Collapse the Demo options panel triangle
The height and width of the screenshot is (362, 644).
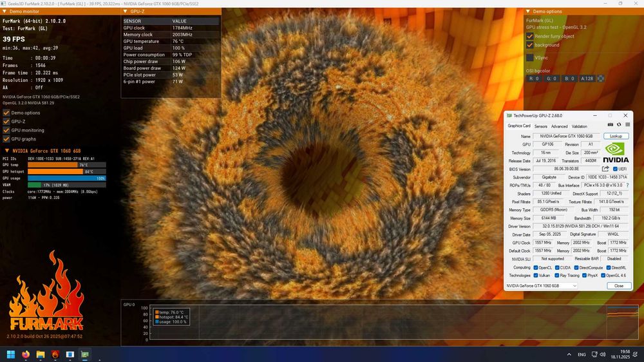pos(528,12)
